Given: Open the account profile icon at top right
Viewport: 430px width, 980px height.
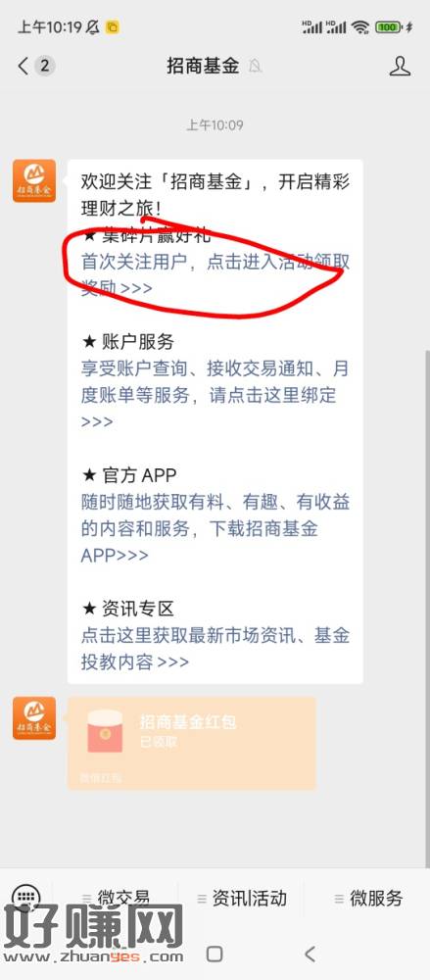Looking at the screenshot, I should tap(400, 66).
